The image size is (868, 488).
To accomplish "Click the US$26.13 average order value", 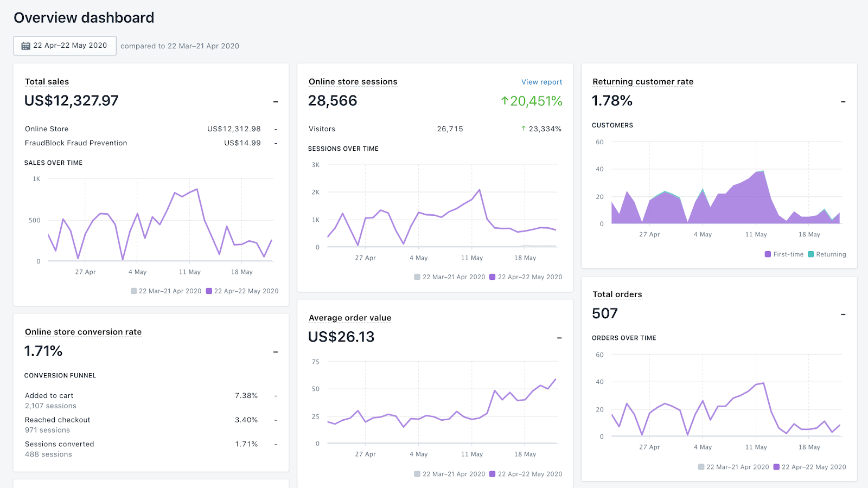I will 341,337.
